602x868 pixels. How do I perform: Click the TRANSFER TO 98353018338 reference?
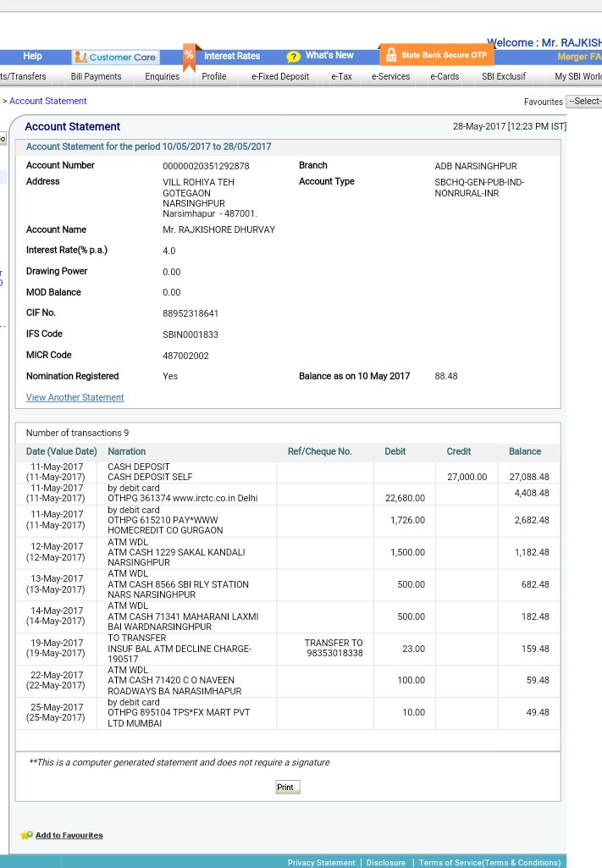coord(334,648)
